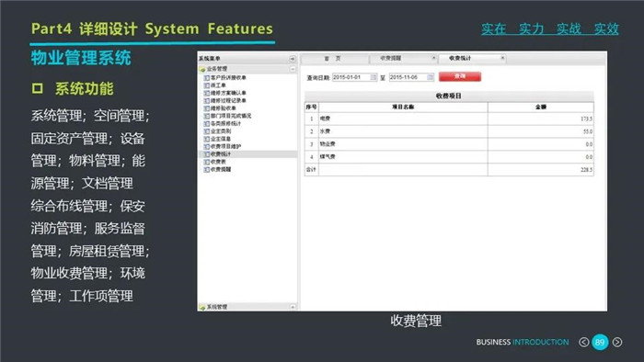Open calendar picker for start date 2015-01-01
The width and height of the screenshot is (644, 362).
point(374,77)
